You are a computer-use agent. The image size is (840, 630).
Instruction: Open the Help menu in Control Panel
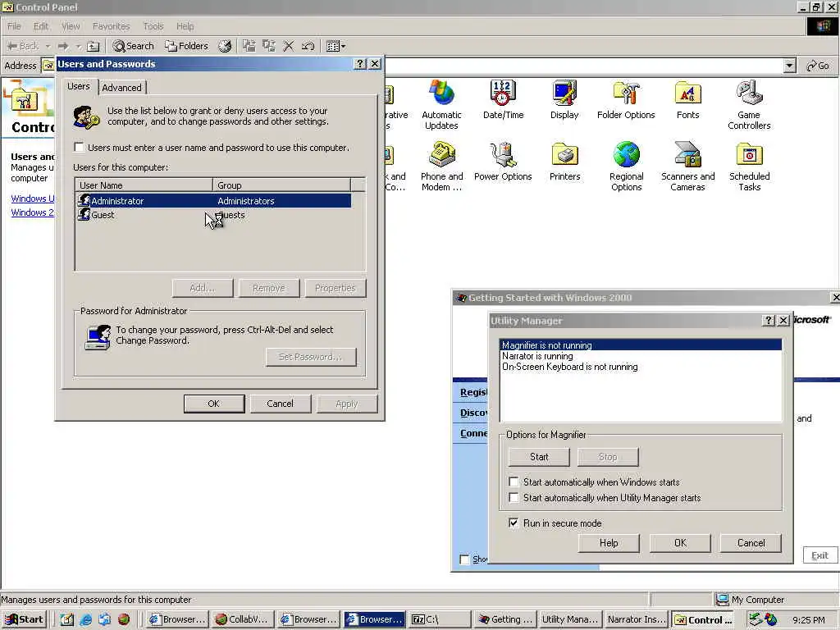pyautogui.click(x=185, y=26)
